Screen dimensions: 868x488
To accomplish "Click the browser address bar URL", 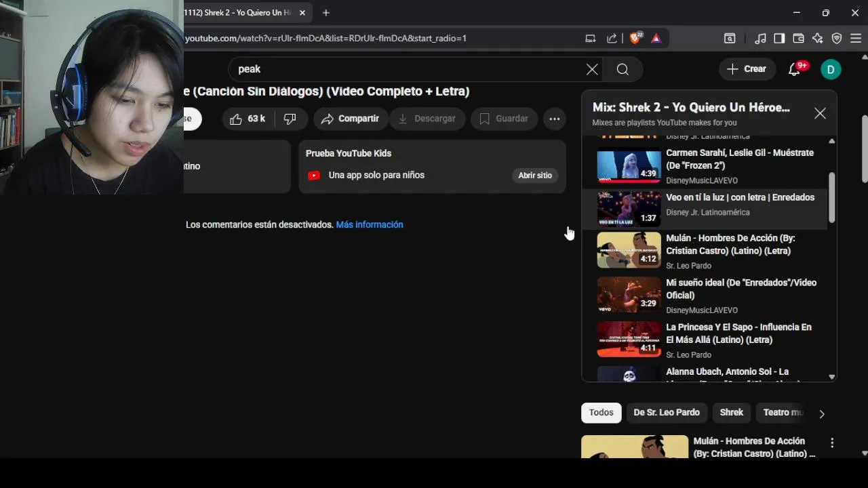I will tap(325, 38).
